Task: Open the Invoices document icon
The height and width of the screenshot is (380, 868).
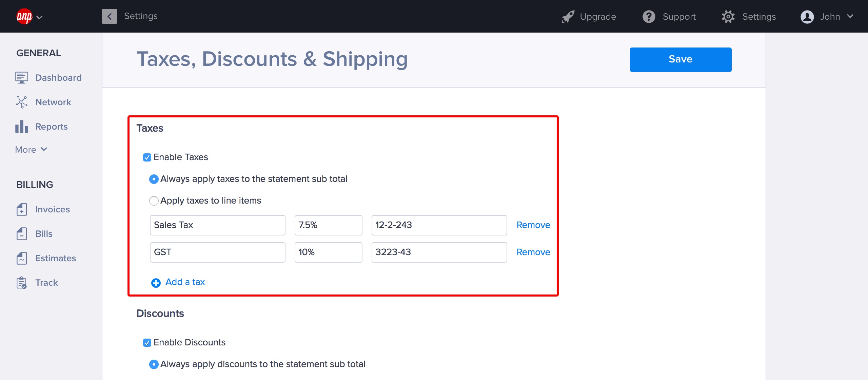Action: coord(21,209)
